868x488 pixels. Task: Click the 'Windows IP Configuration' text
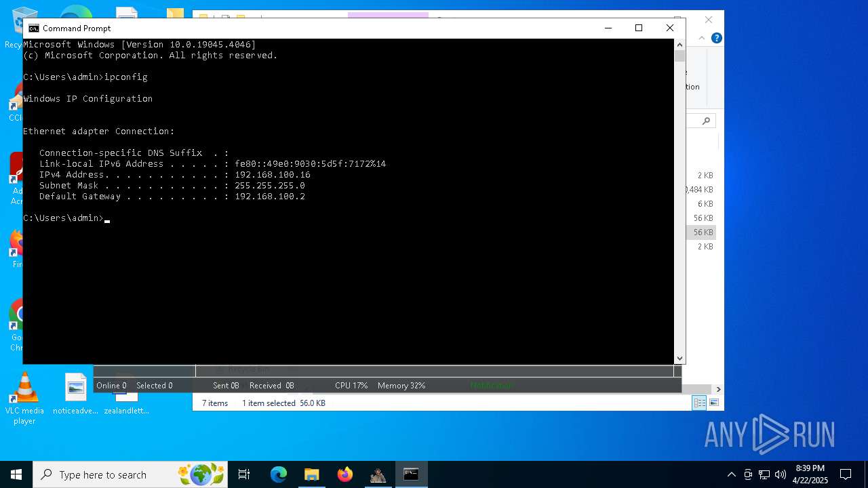point(88,99)
